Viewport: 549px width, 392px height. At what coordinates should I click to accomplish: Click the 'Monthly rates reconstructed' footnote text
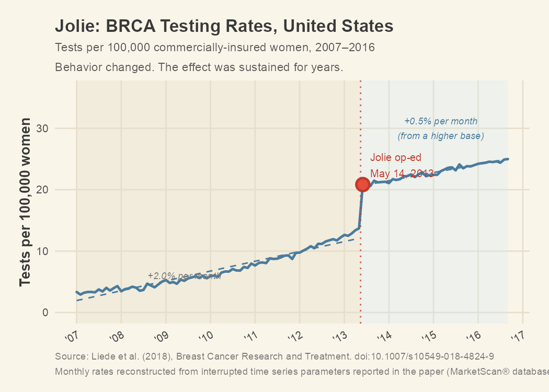coord(302,371)
